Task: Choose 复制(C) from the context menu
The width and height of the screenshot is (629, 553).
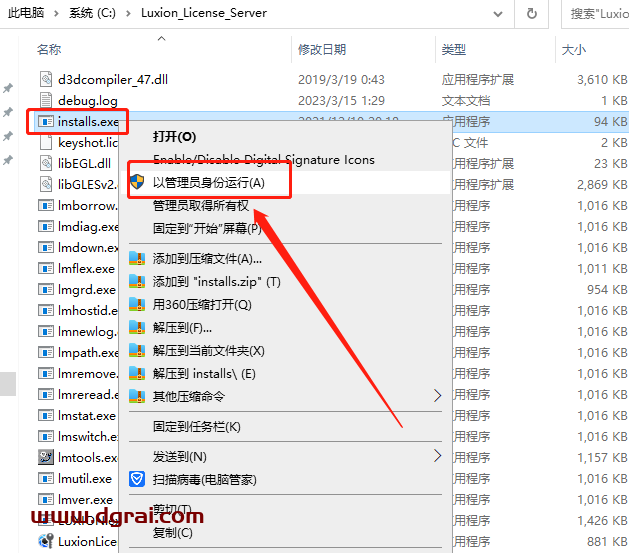Action: click(172, 533)
